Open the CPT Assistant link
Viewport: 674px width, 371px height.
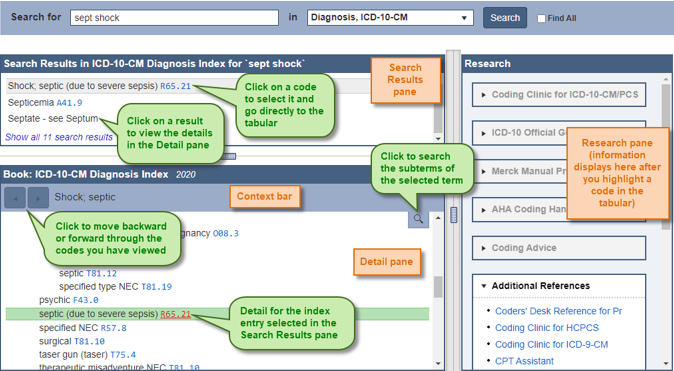(x=524, y=361)
